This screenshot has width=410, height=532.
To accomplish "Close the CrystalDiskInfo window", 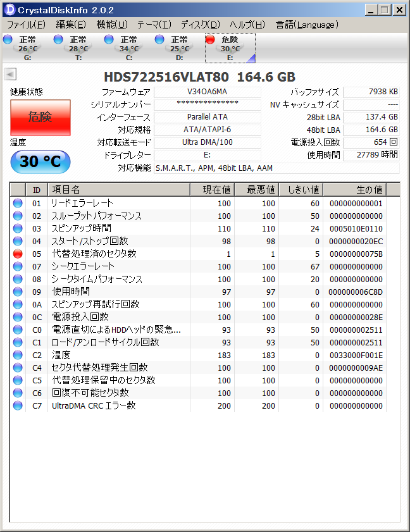I will click(399, 10).
